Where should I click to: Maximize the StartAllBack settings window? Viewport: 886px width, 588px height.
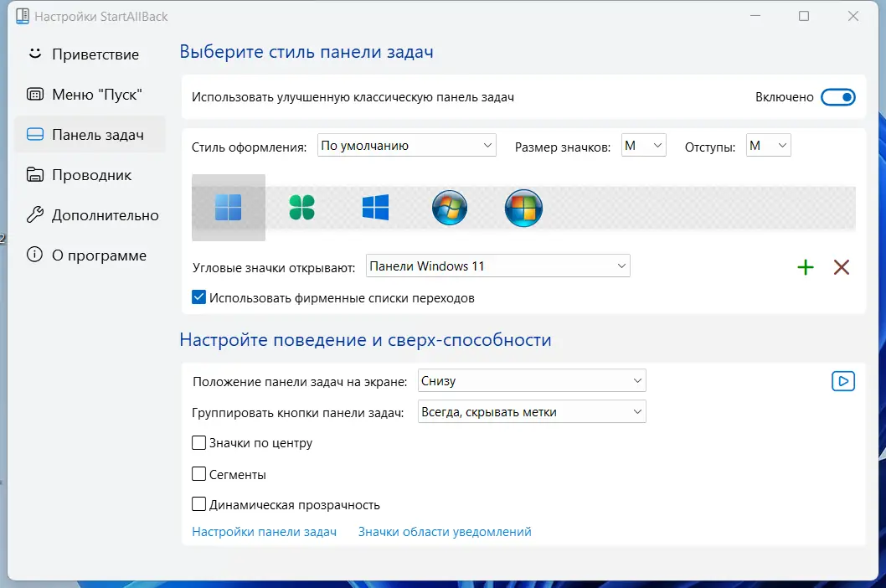tap(803, 16)
